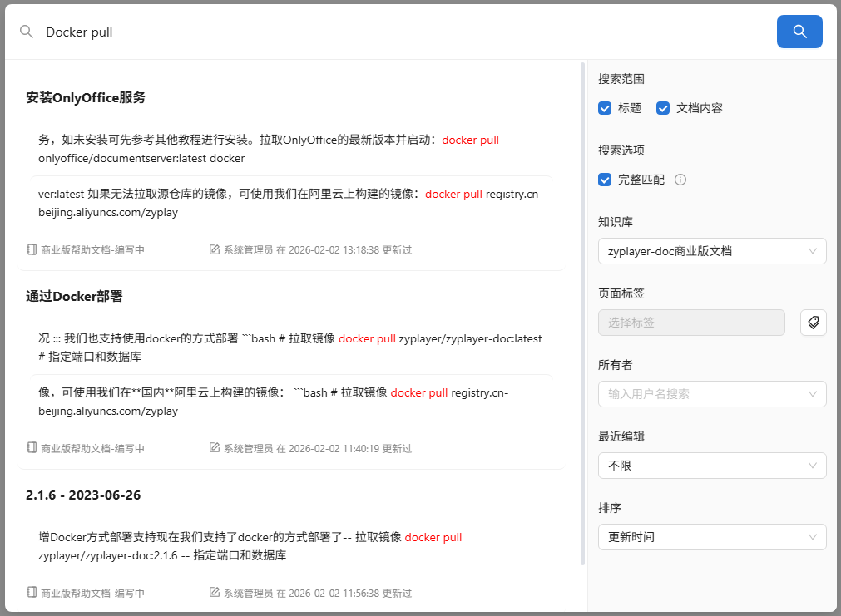This screenshot has height=616, width=841.
Task: Open result 通过Docker部署
Action: point(74,297)
